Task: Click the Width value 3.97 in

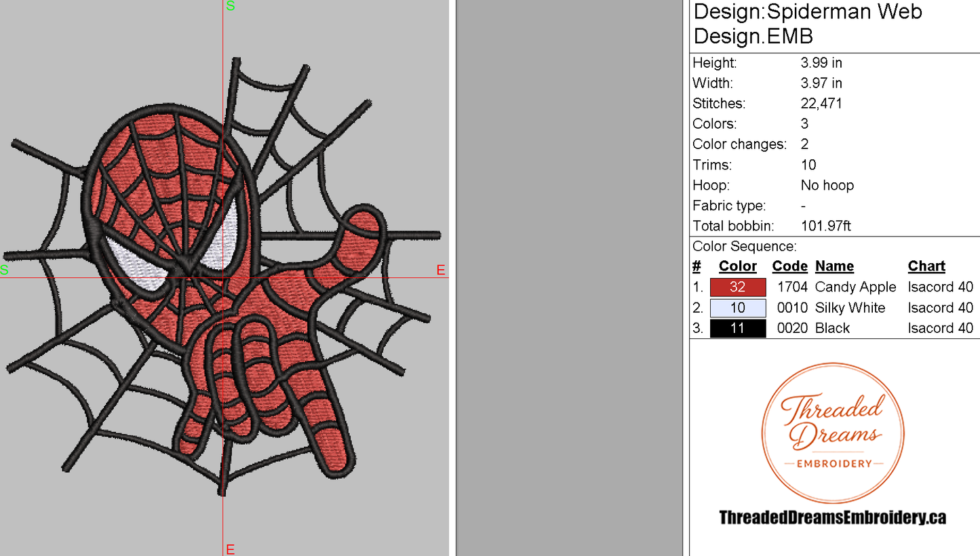Action: pos(821,83)
